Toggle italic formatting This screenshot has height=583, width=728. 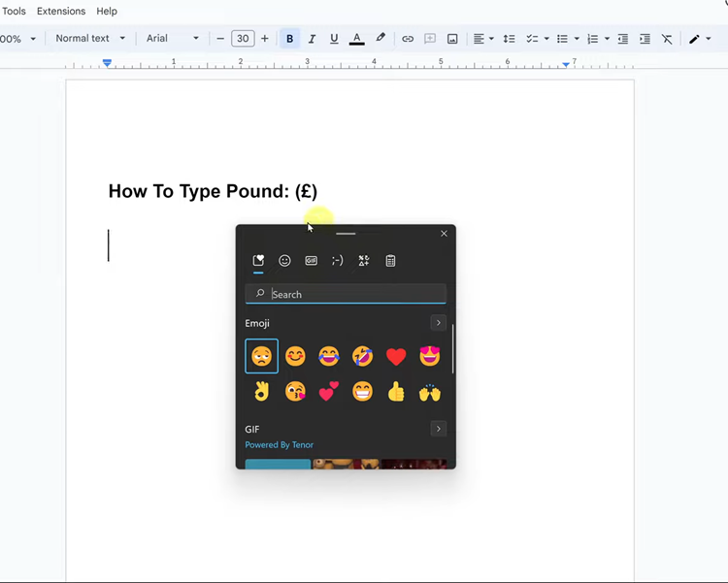(312, 39)
